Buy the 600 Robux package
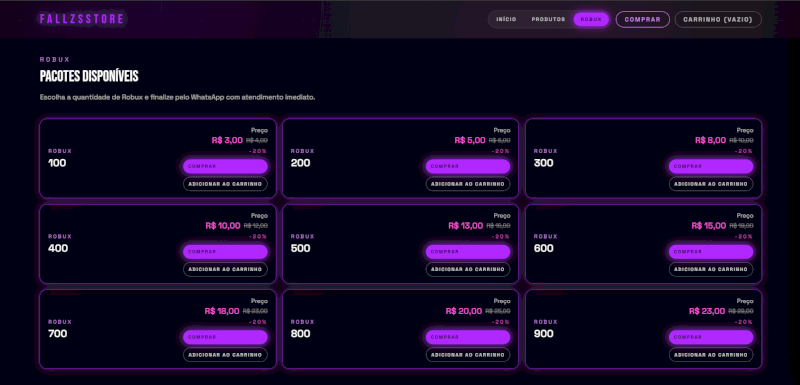The width and height of the screenshot is (800, 385). (711, 252)
